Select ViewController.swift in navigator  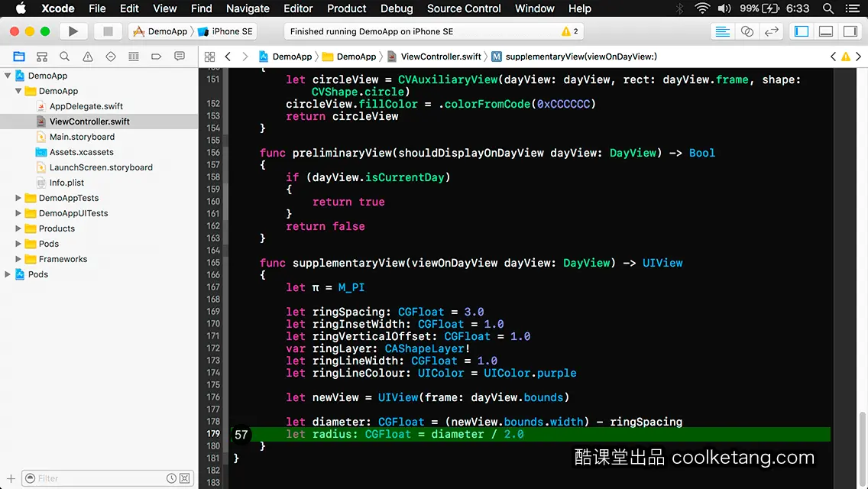click(89, 121)
